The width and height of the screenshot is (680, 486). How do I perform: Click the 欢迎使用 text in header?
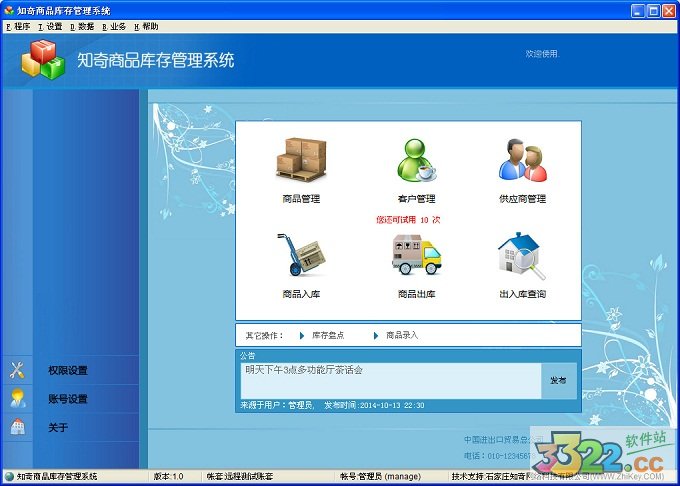tap(543, 54)
